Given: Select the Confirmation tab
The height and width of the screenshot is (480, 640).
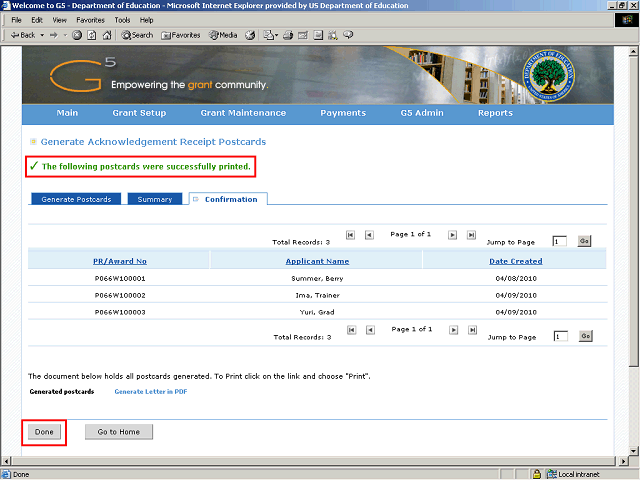Looking at the screenshot, I should [x=228, y=199].
